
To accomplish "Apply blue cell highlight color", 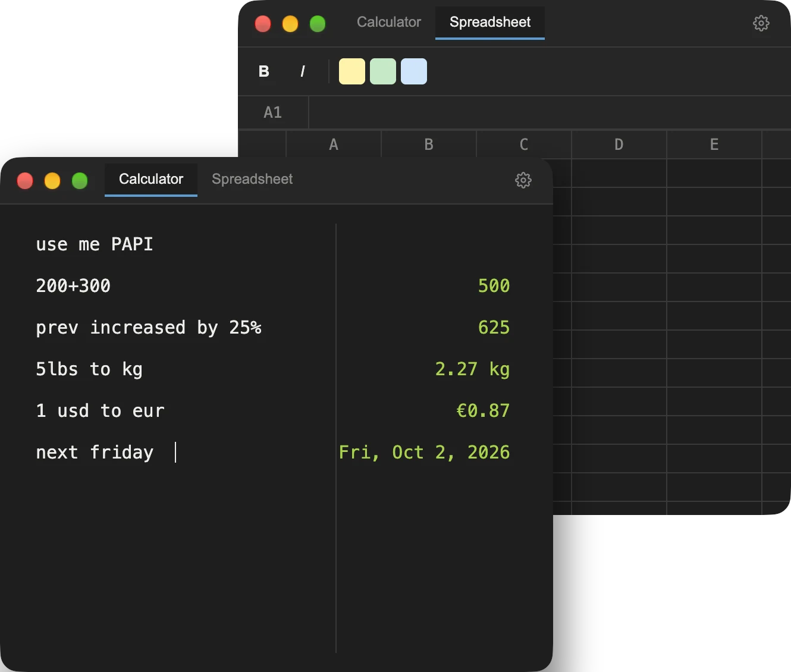I will [x=414, y=71].
